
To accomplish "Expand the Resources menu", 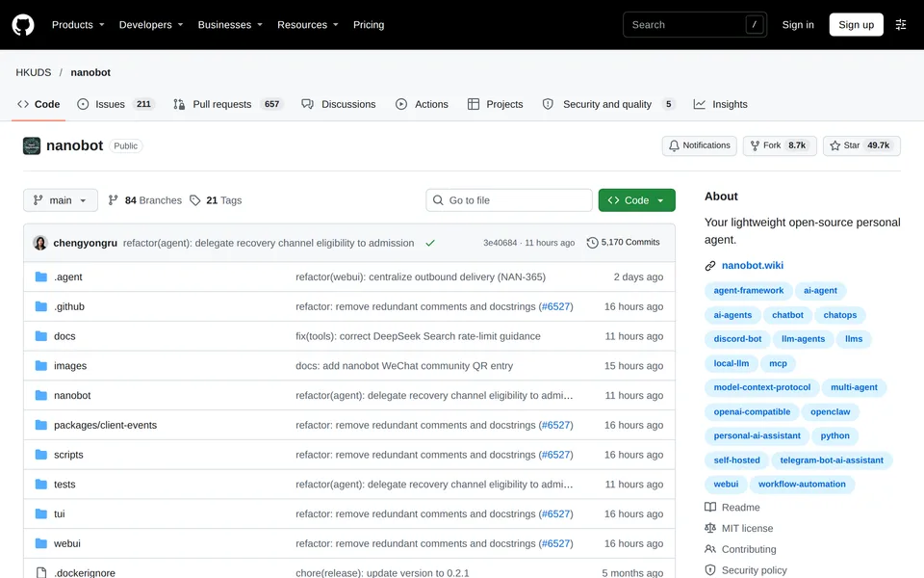I will 308,25.
